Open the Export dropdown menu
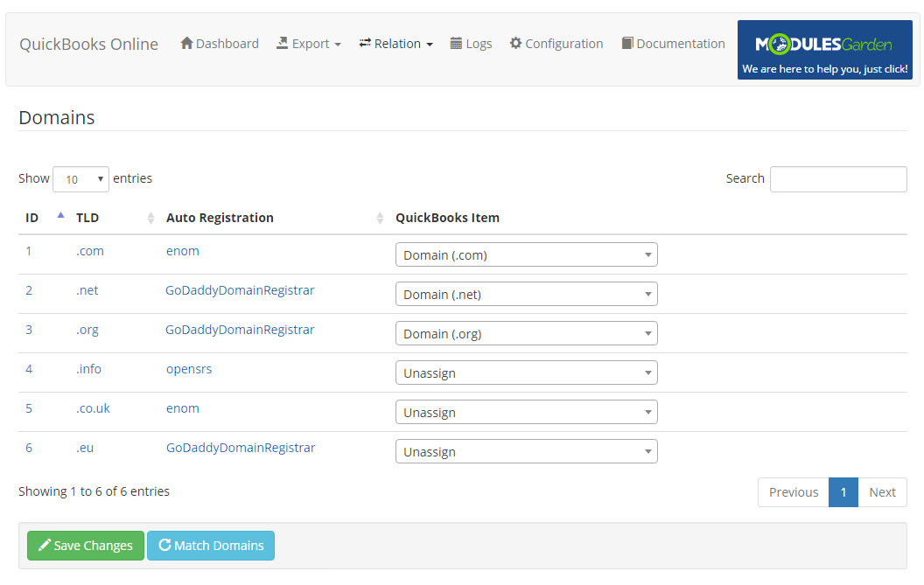 [x=309, y=44]
